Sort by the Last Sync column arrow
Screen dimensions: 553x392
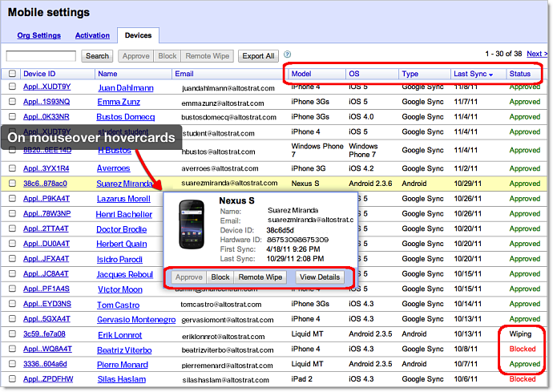pyautogui.click(x=490, y=75)
